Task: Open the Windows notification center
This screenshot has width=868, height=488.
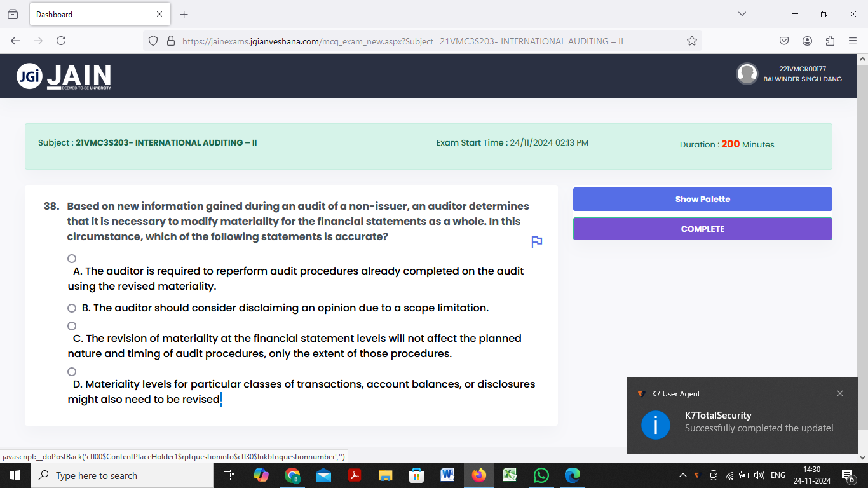Action: [848, 475]
